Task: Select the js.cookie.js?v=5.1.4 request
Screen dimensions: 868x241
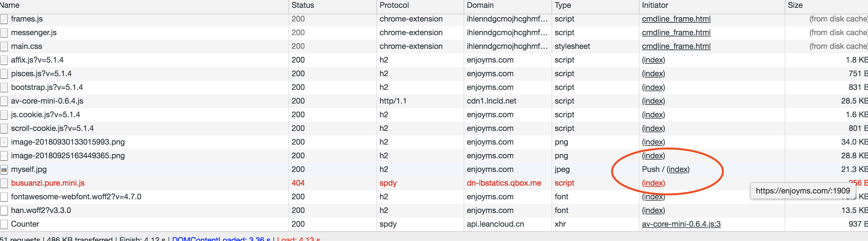Action: [46, 115]
